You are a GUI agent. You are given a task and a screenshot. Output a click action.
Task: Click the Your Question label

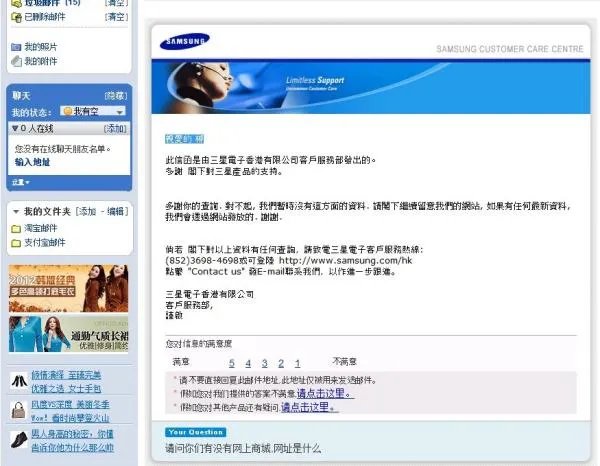tap(196, 432)
